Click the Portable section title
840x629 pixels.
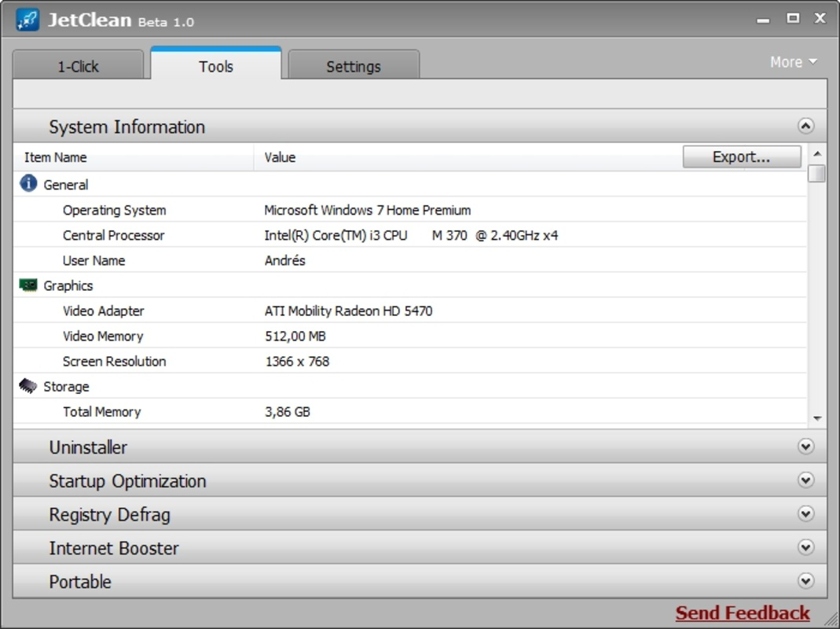pyautogui.click(x=80, y=581)
